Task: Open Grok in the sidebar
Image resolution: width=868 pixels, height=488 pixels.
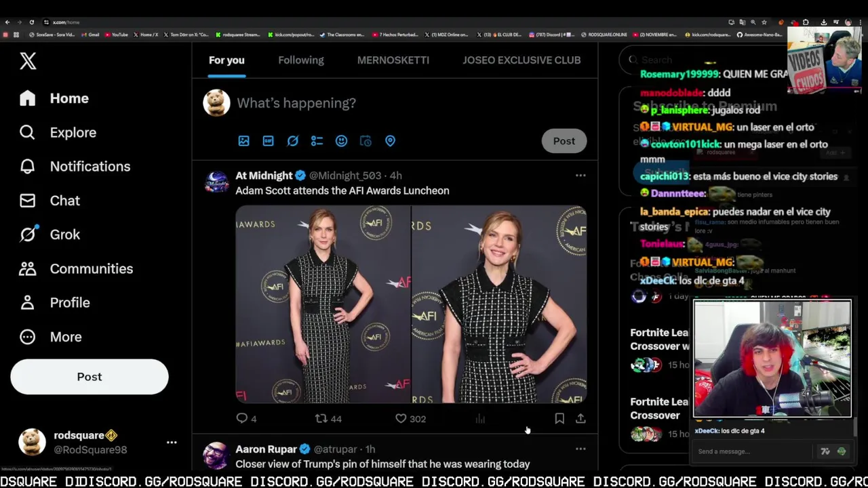Action: click(x=50, y=235)
